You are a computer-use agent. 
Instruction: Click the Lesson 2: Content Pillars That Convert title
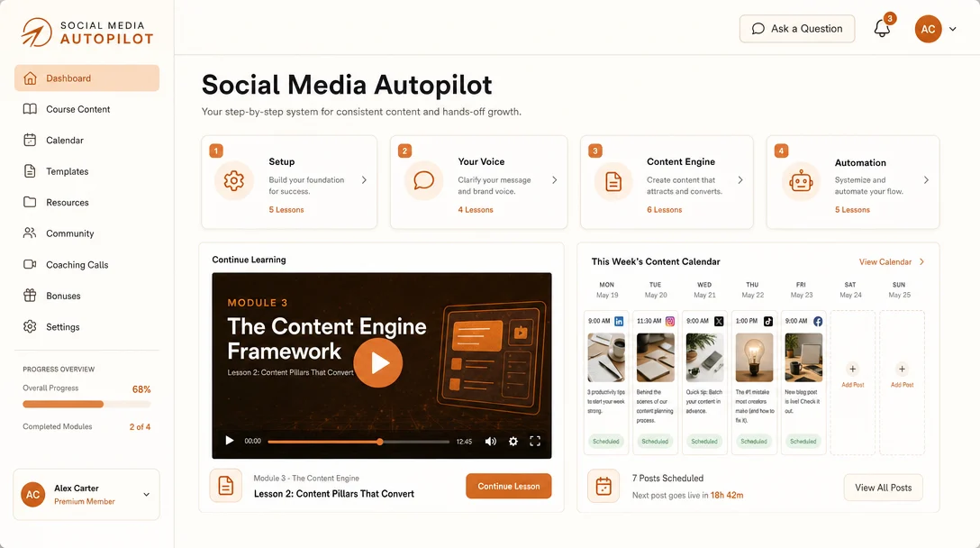[x=334, y=494]
